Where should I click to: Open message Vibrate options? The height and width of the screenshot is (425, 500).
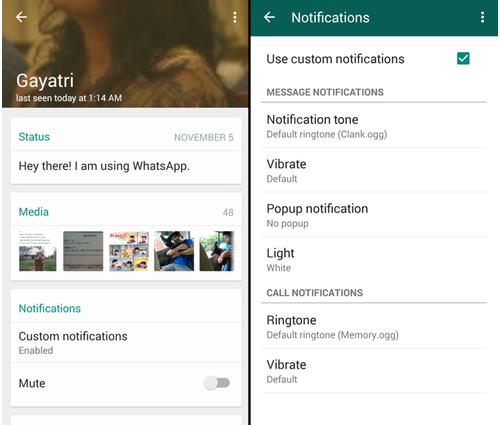pyautogui.click(x=373, y=171)
